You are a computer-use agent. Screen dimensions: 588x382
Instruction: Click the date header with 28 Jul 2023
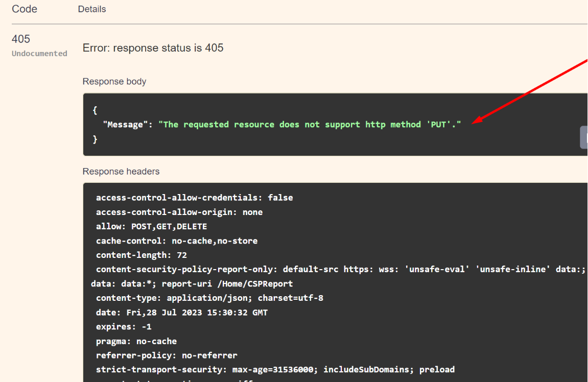point(181,312)
